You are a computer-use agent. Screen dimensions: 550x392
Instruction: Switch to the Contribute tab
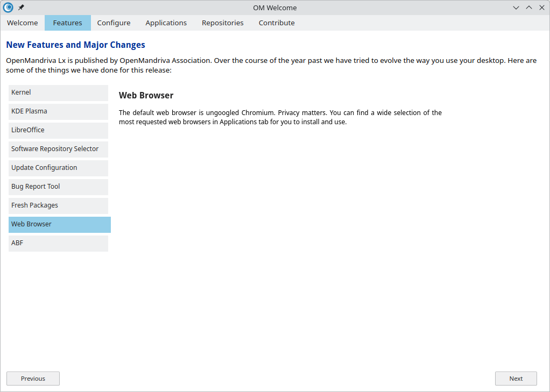(x=277, y=23)
